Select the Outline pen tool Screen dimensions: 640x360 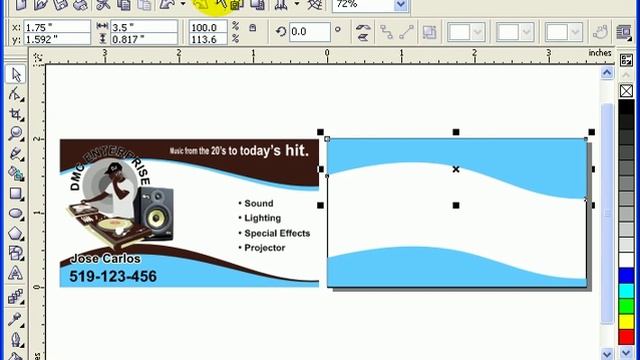(16, 340)
